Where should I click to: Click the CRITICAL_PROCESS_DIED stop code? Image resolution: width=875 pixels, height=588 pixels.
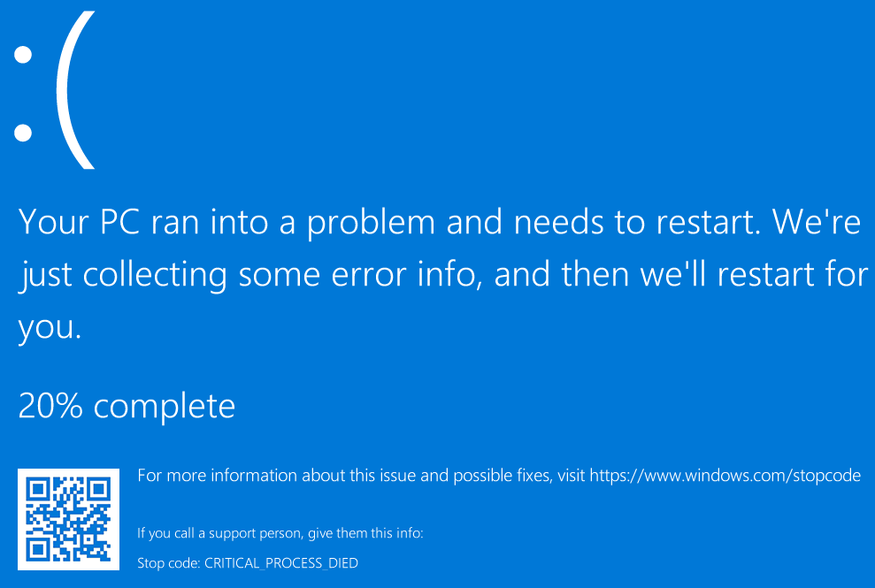point(281,562)
